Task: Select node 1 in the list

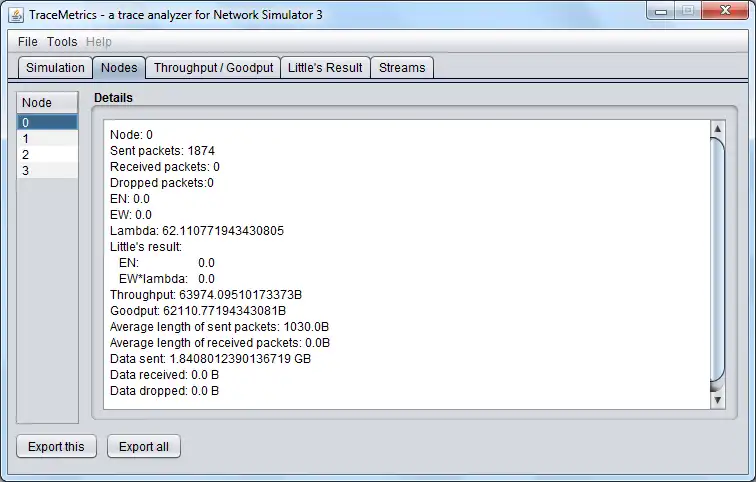Action: 47,139
